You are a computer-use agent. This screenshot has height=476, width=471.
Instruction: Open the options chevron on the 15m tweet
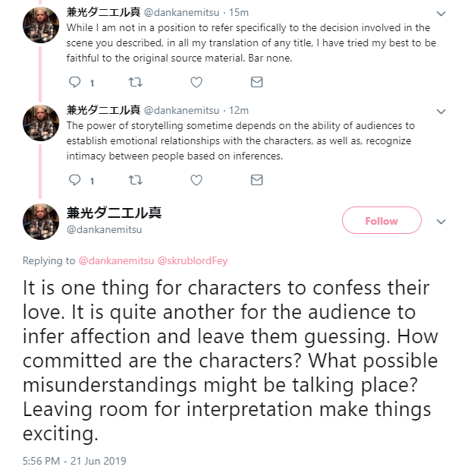click(x=443, y=13)
